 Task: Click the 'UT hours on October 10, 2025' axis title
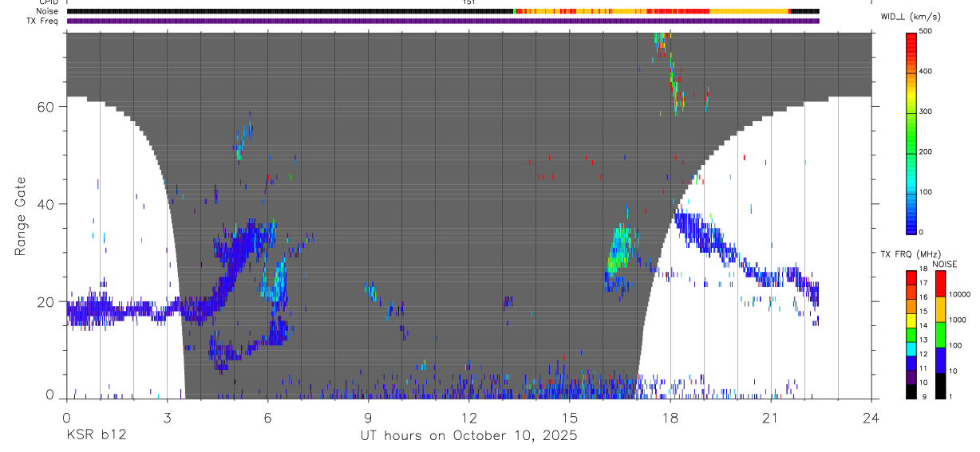(468, 435)
